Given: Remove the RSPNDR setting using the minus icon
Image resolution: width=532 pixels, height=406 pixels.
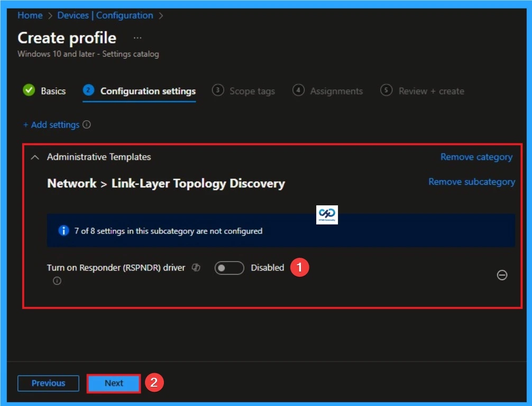Looking at the screenshot, I should click(502, 275).
